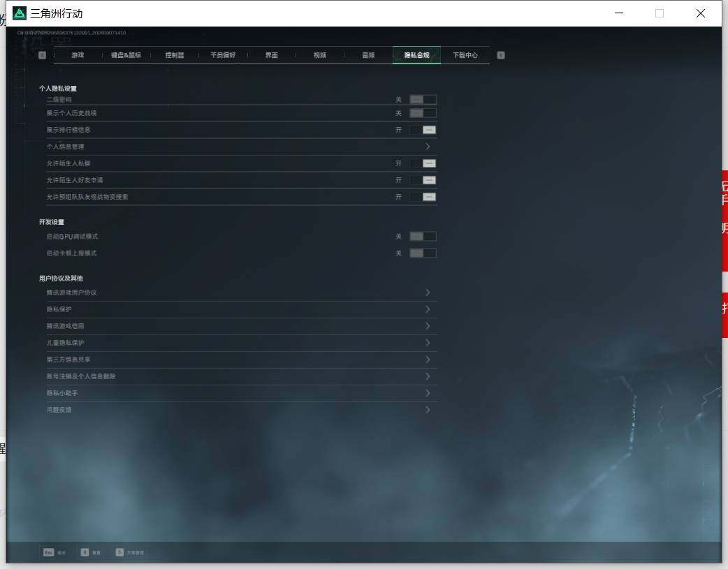The height and width of the screenshot is (569, 728).
Task: Disable the 允许陌生人私聊 switch
Action: 423,163
